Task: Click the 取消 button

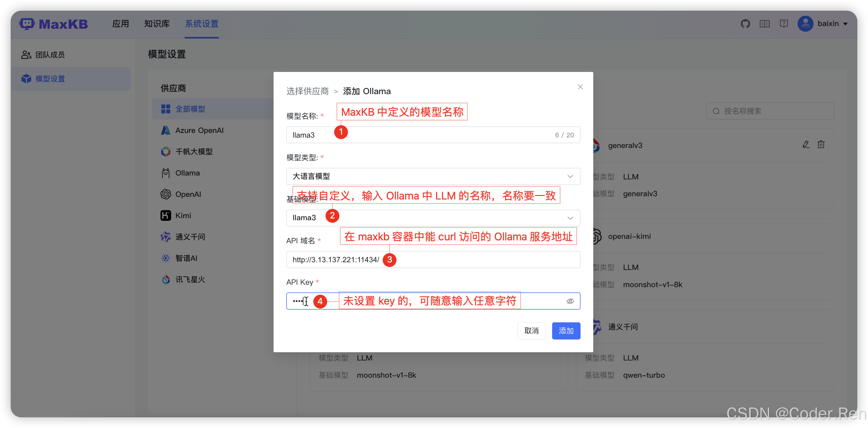Action: tap(531, 331)
